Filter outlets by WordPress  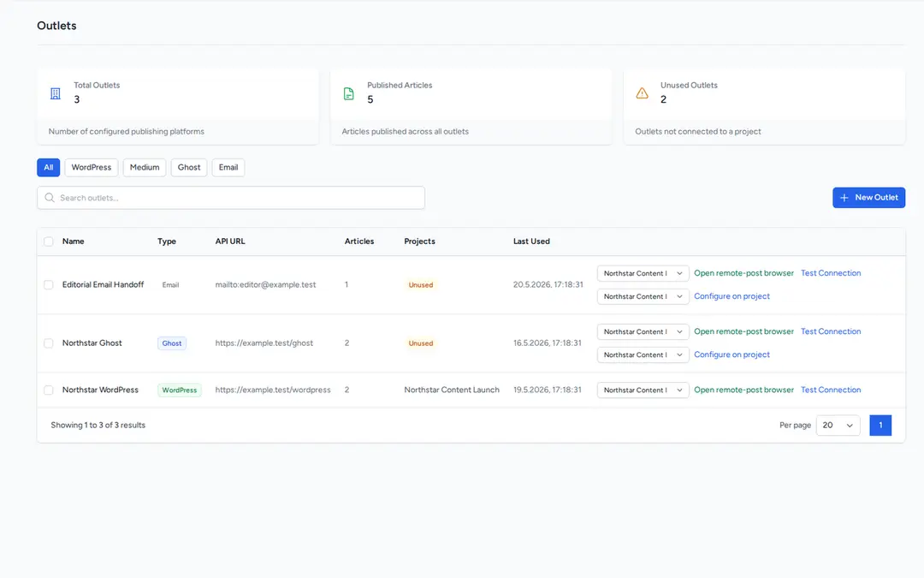(x=92, y=168)
